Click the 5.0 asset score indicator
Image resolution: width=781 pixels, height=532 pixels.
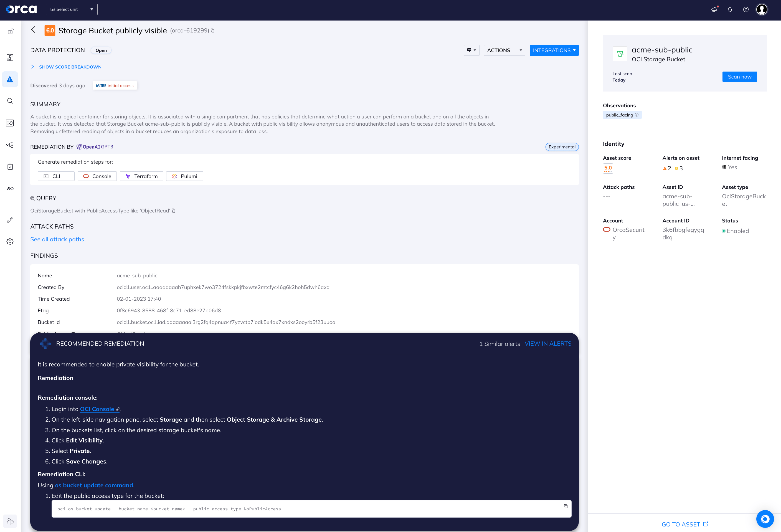(x=608, y=168)
